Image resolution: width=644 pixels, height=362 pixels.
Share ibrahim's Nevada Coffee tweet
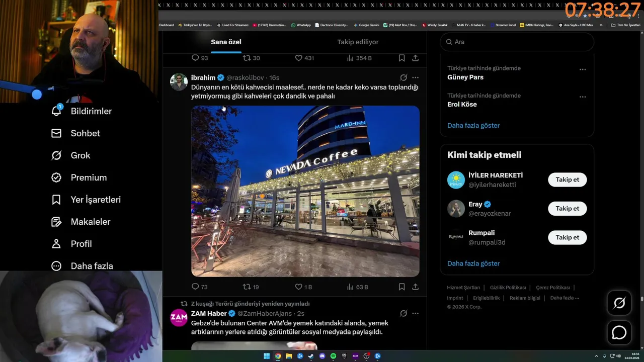point(415,287)
